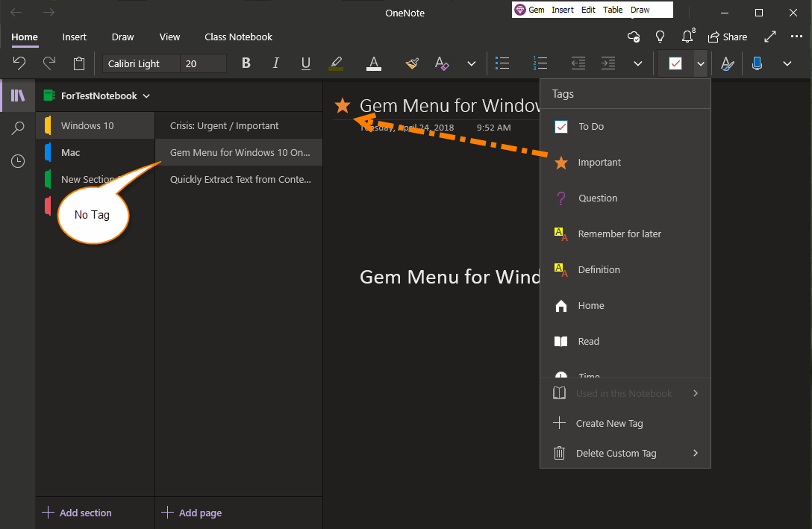The height and width of the screenshot is (529, 812).
Task: Toggle the notebooks navigation pane icon
Action: [18, 96]
